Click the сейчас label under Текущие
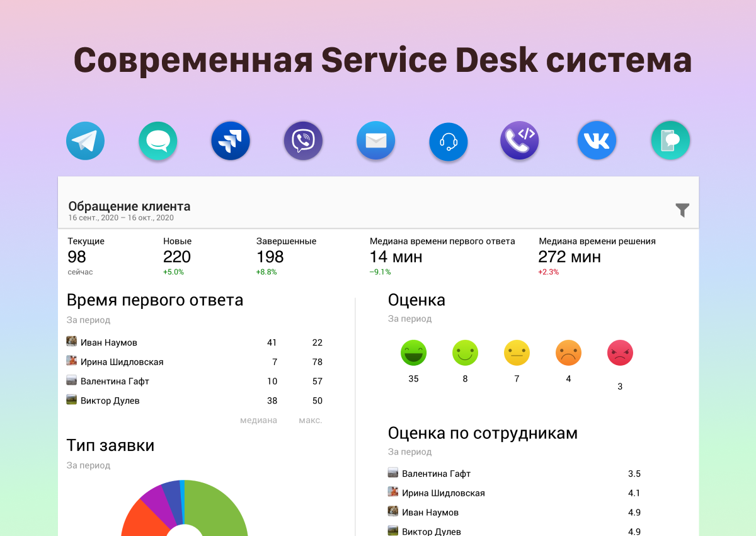Image resolution: width=756 pixels, height=536 pixels. tap(80, 272)
